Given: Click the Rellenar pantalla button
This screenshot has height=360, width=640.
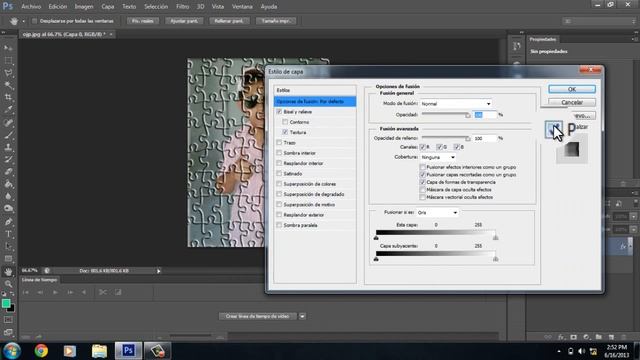Looking at the screenshot, I should coord(229,21).
